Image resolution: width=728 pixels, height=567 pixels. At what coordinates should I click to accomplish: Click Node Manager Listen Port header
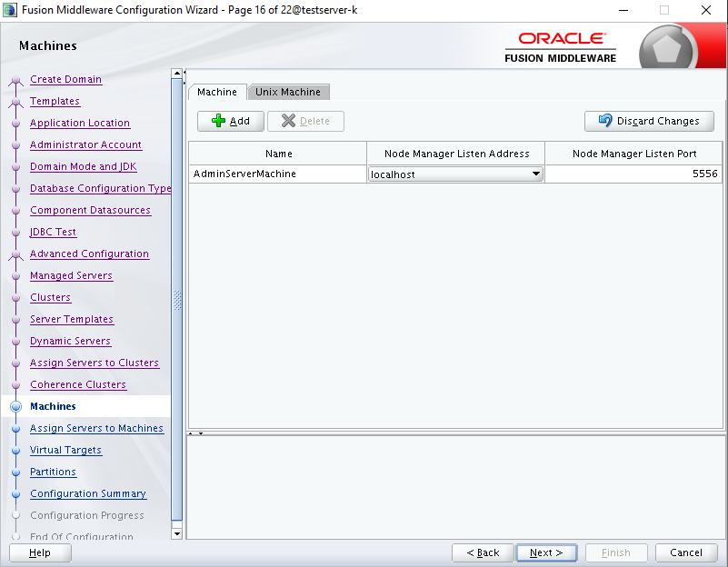[633, 154]
